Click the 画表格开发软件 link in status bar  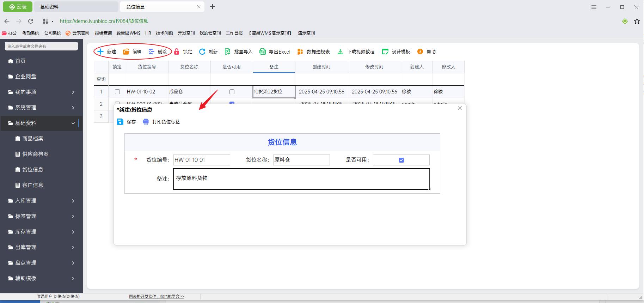click(156, 296)
